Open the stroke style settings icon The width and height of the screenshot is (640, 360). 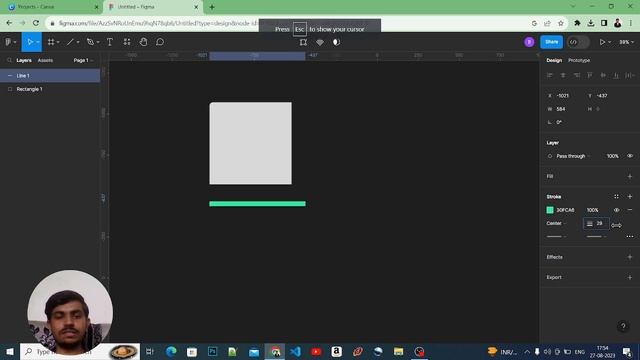[616, 197]
